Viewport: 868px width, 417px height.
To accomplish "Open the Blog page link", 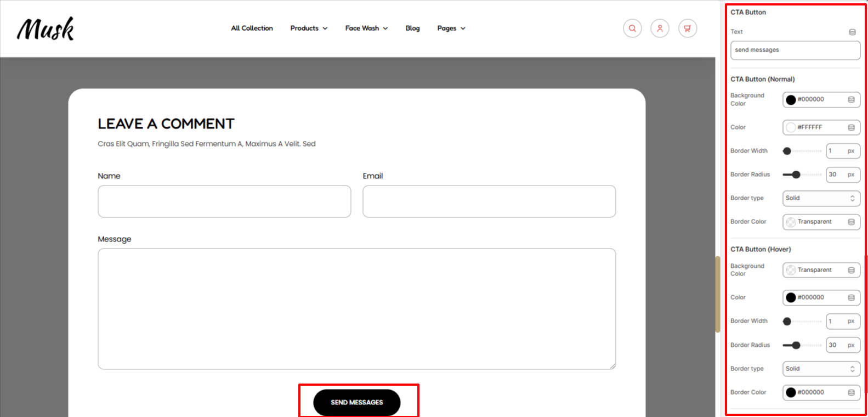I will click(x=412, y=28).
